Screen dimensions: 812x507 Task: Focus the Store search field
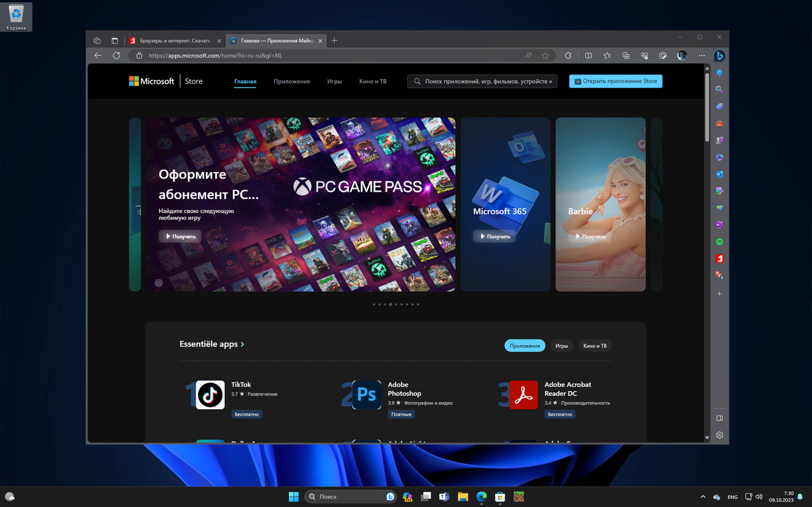[482, 81]
